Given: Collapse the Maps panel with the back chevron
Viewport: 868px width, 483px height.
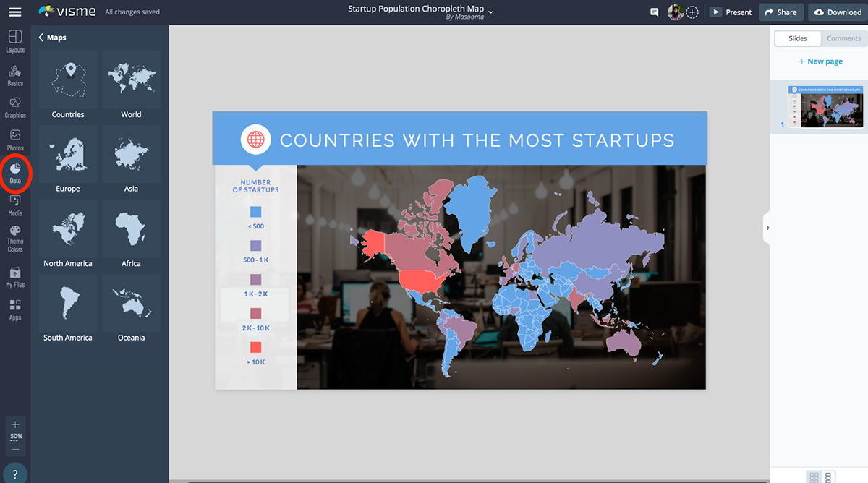Looking at the screenshot, I should pos(41,36).
